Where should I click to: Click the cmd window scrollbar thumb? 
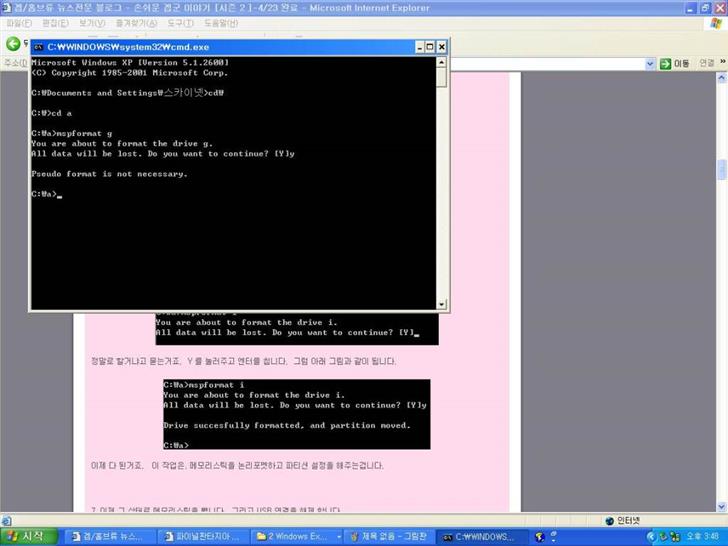pos(442,77)
